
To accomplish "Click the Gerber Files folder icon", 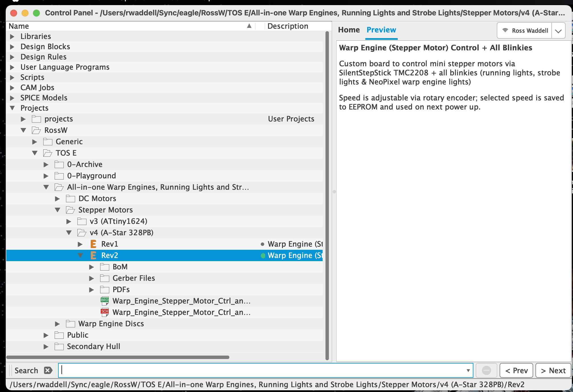I will coord(105,278).
